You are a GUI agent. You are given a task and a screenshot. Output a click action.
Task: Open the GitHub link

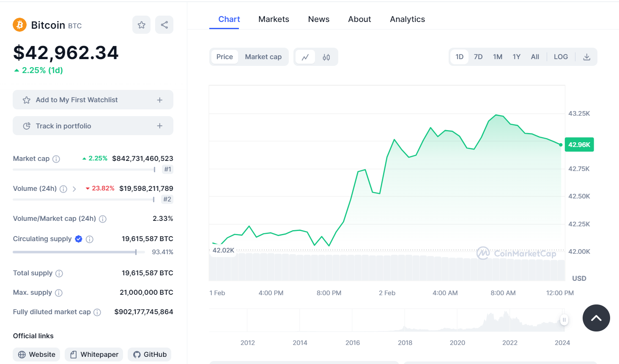[x=150, y=355]
